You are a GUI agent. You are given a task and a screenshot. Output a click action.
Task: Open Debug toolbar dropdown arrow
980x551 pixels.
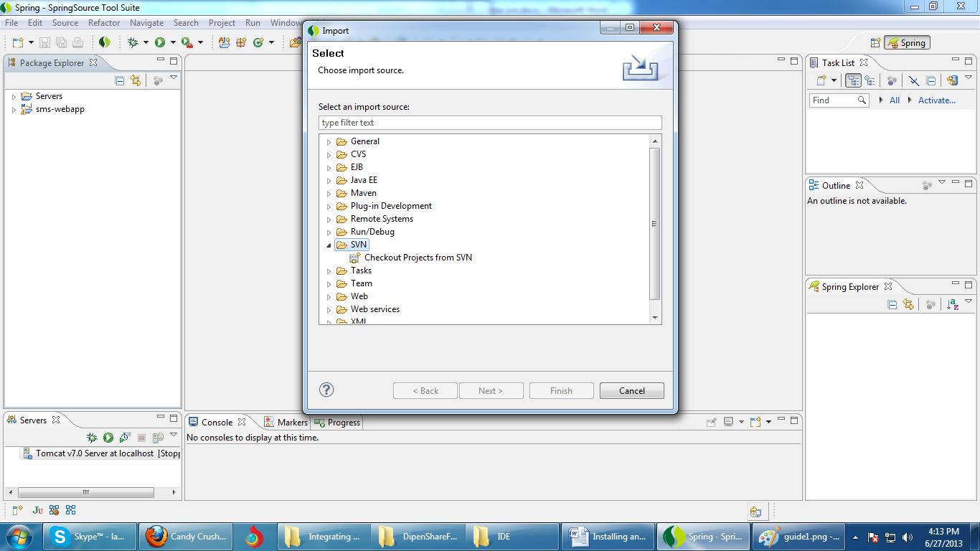(146, 42)
